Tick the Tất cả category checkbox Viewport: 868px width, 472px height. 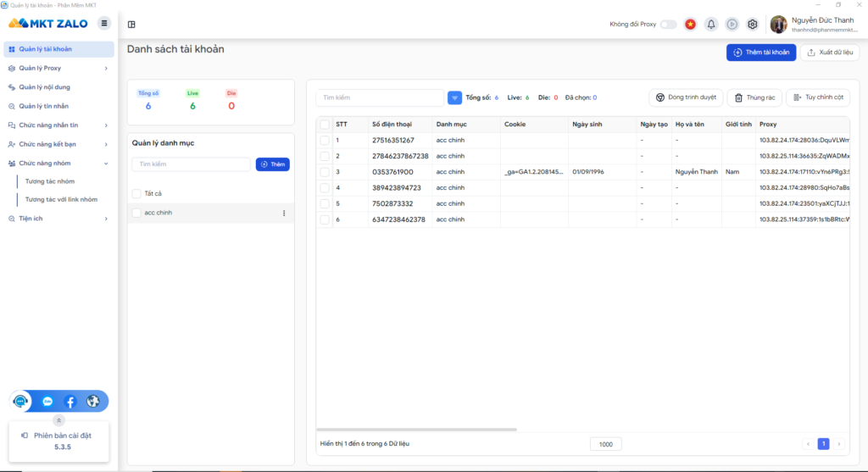pos(136,193)
